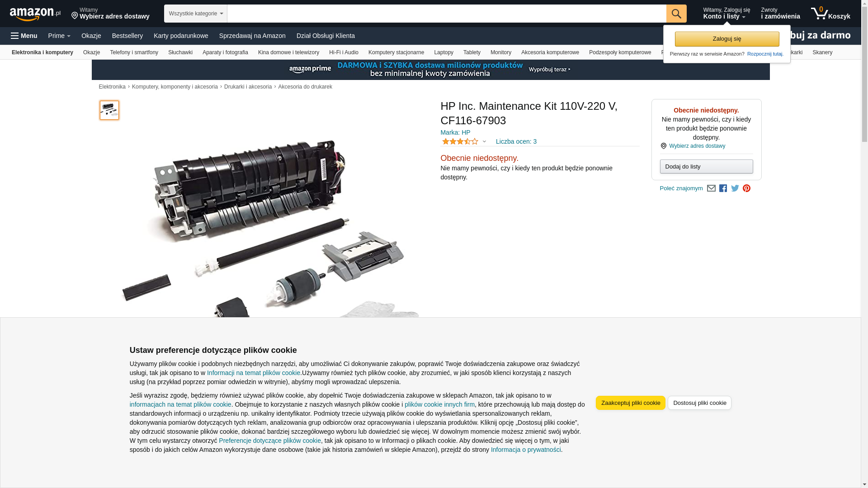
Task: Open the hamburger Menu
Action: click(x=24, y=36)
